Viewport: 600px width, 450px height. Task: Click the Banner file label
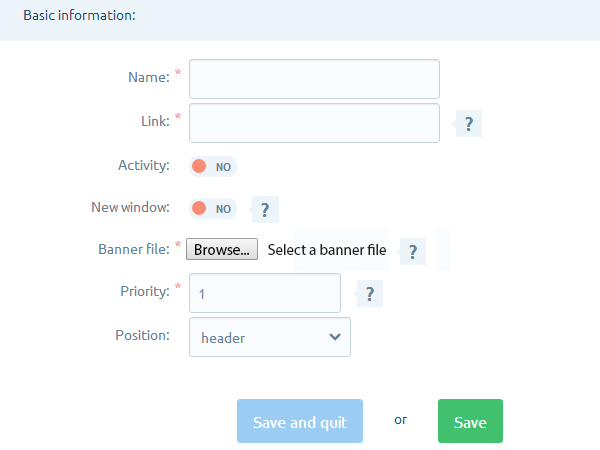click(x=134, y=249)
